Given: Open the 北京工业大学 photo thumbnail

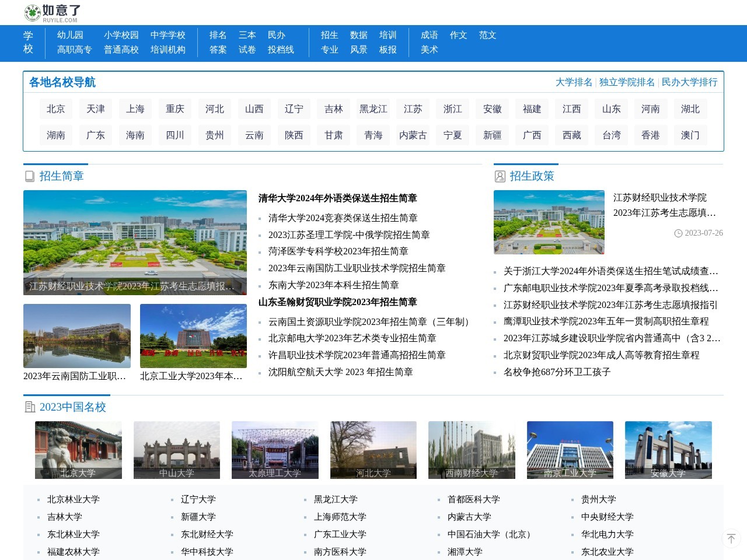Looking at the screenshot, I should [193, 336].
